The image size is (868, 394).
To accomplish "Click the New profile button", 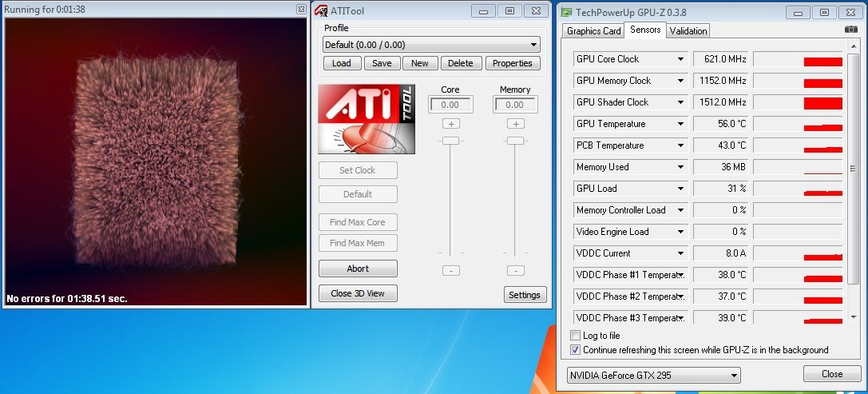I will tap(419, 63).
